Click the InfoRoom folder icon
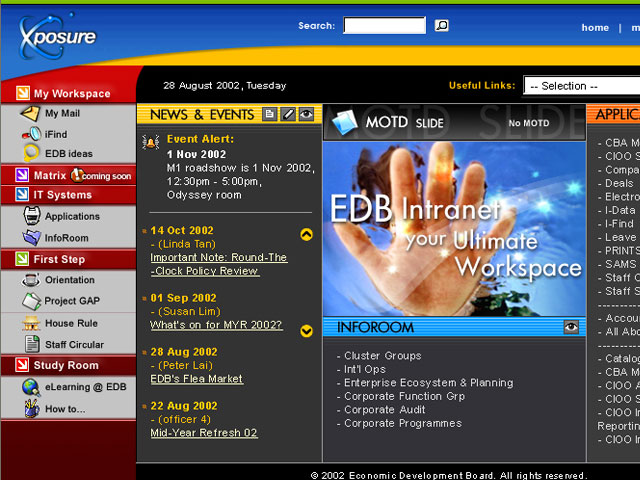This screenshot has height=480, width=640. [31, 237]
